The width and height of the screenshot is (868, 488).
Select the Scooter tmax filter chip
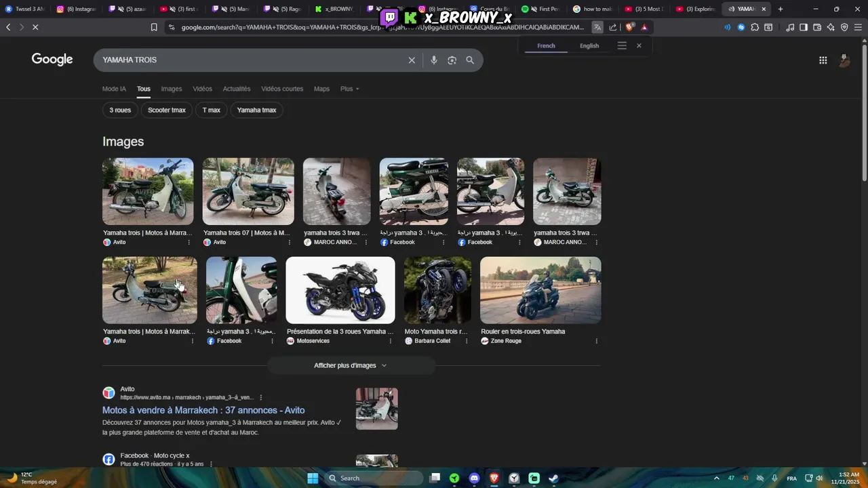tap(167, 110)
